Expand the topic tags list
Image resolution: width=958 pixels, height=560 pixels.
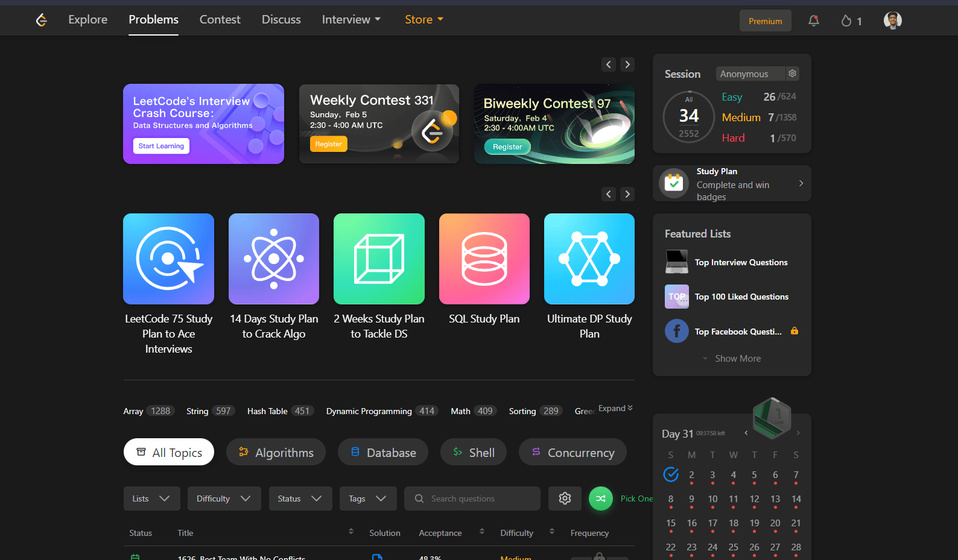pos(615,409)
